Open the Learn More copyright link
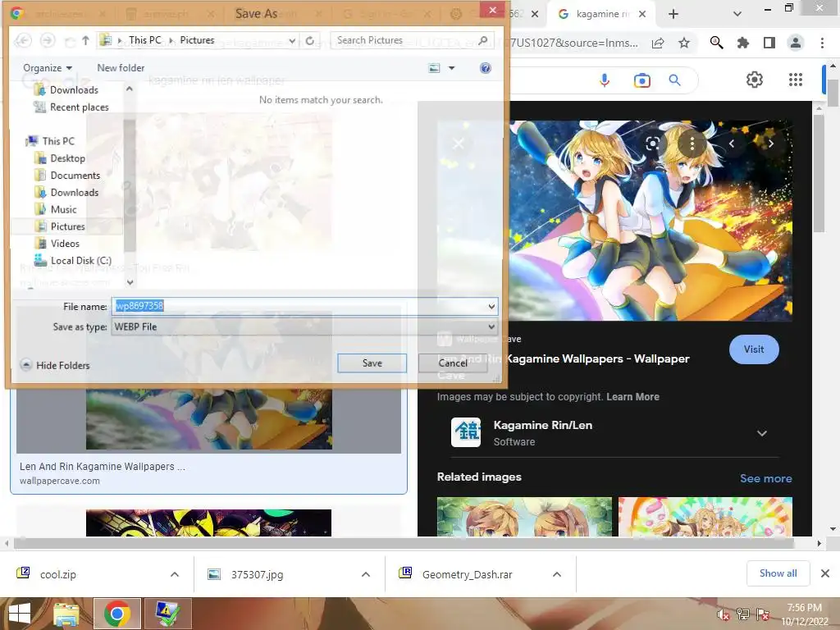Viewport: 840px width, 630px height. coord(632,397)
